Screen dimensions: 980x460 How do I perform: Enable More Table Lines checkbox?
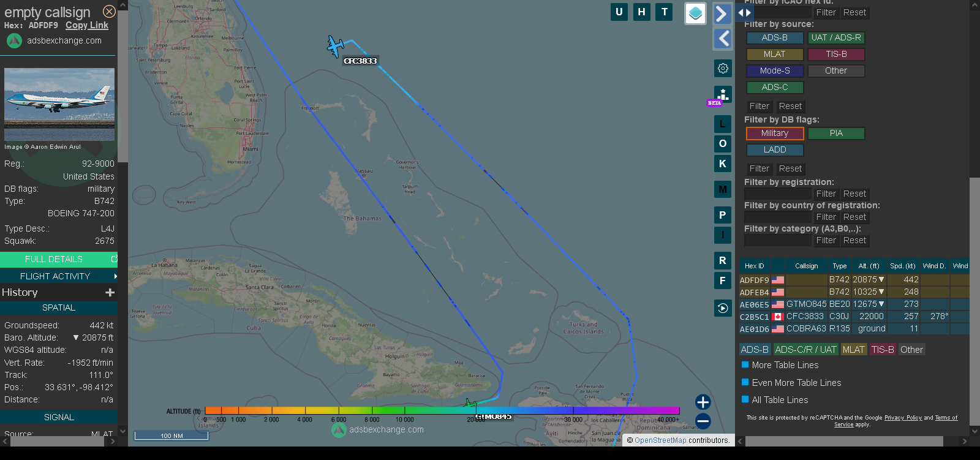tap(745, 364)
